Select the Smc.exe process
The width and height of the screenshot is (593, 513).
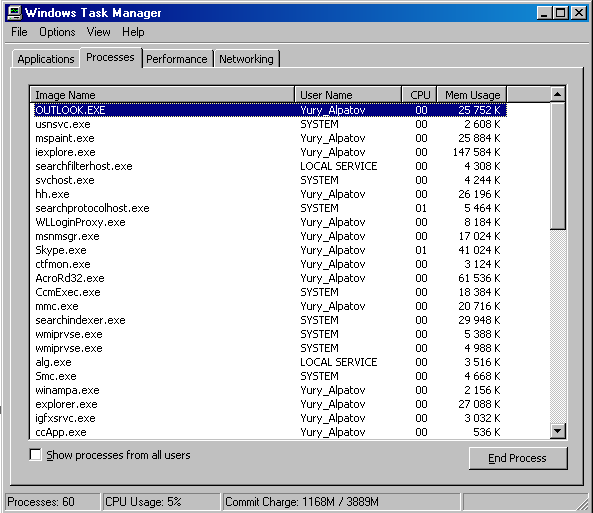270,376
